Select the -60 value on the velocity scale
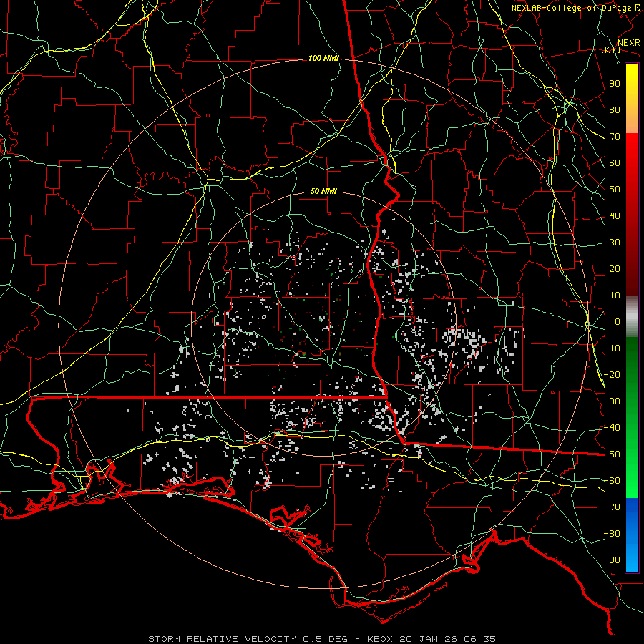 612,481
